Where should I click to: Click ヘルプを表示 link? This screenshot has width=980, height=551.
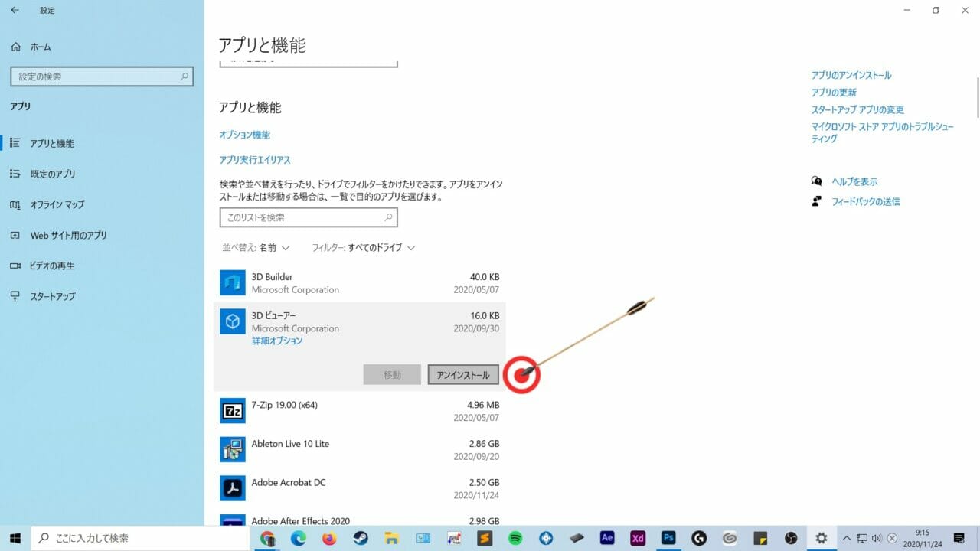coord(854,182)
